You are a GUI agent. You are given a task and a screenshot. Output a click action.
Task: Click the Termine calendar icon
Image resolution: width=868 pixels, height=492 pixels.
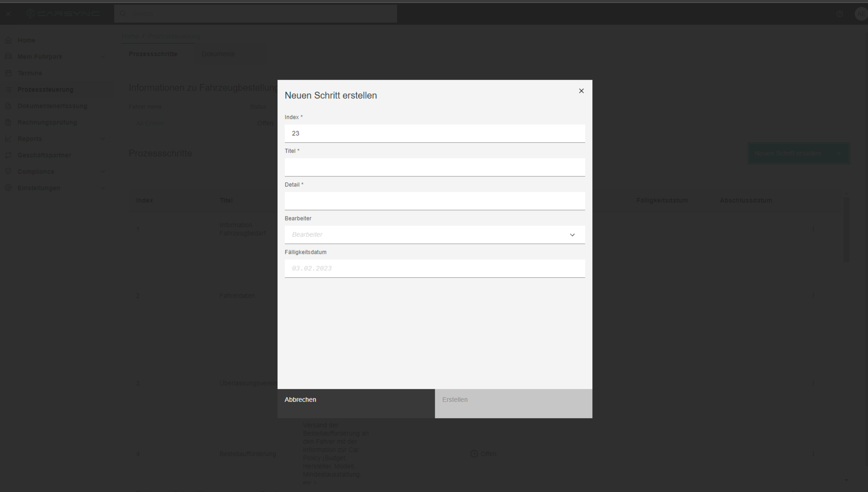tap(8, 73)
